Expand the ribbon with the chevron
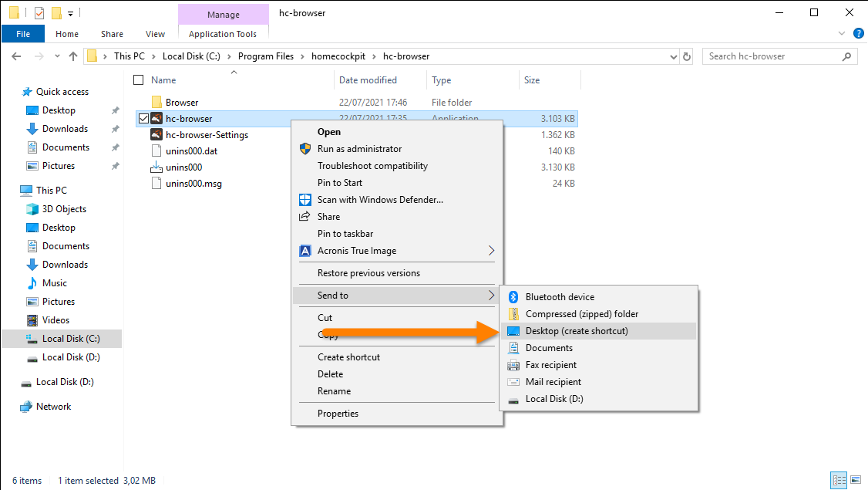The width and height of the screenshot is (868, 490). point(842,34)
